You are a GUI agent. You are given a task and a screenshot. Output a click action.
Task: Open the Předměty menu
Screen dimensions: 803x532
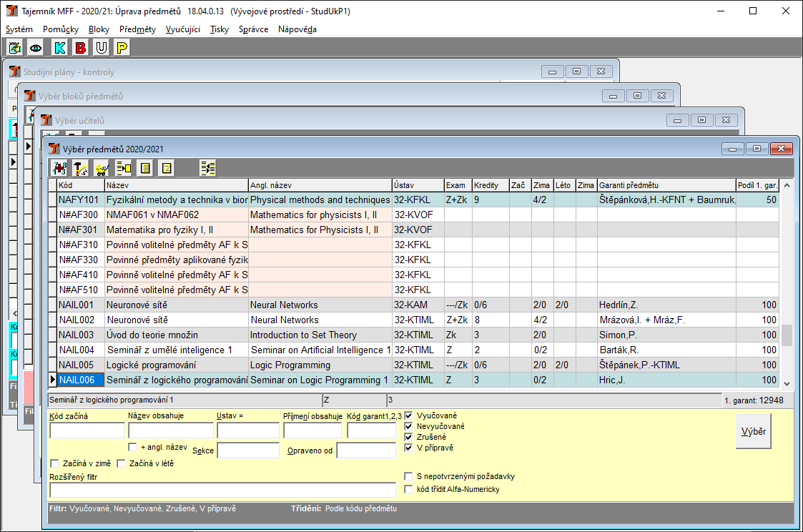coord(137,29)
